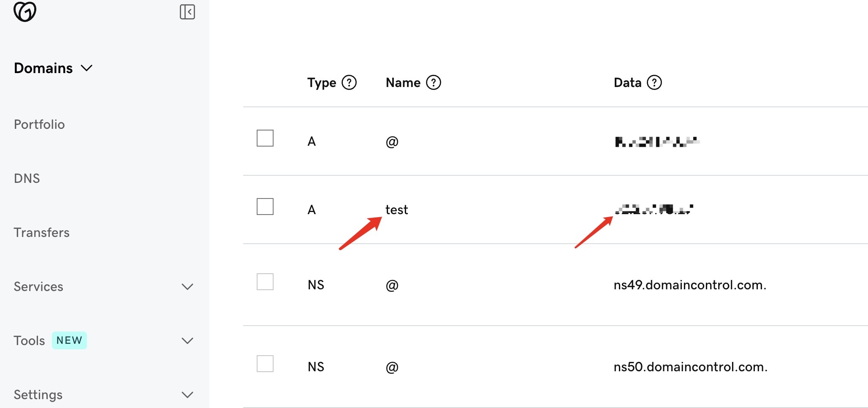Open help icon next to Type
This screenshot has height=408, width=868.
coord(349,82)
